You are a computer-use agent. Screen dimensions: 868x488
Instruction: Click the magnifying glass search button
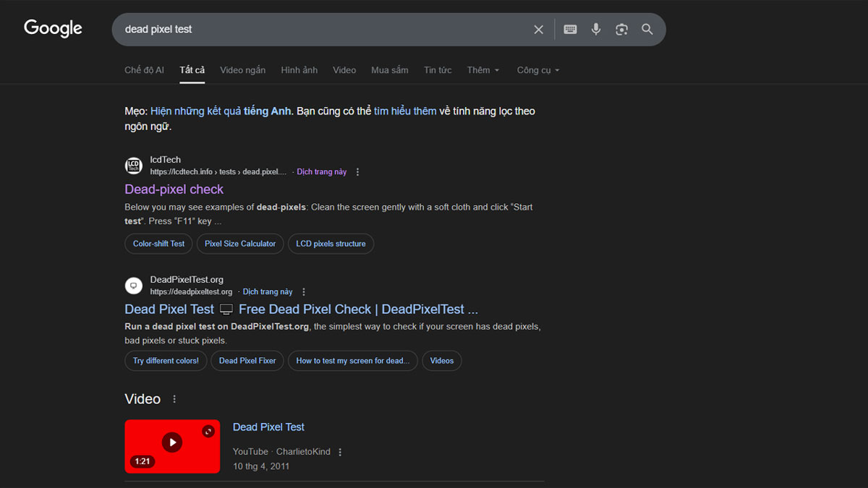647,30
